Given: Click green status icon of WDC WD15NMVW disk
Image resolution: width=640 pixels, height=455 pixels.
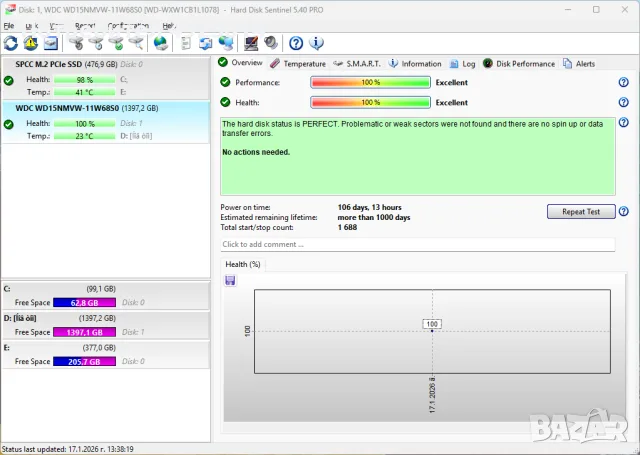Looking at the screenshot, I should [x=9, y=124].
